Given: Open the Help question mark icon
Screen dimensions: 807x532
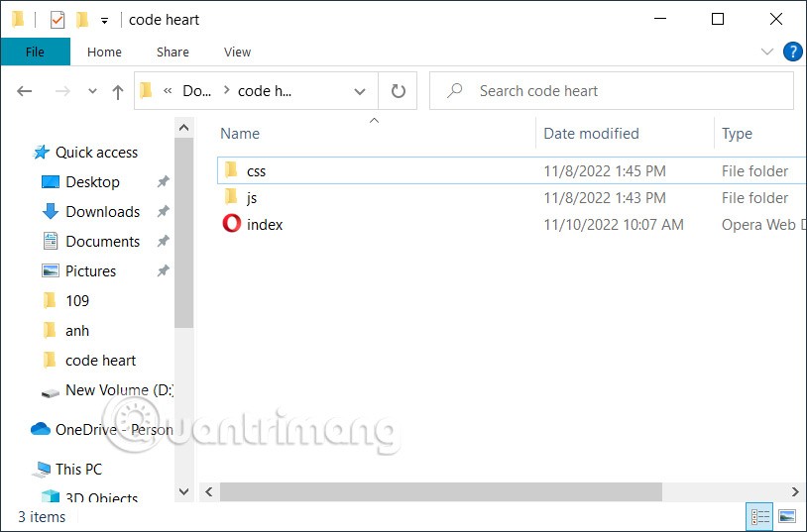Looking at the screenshot, I should pos(792,52).
